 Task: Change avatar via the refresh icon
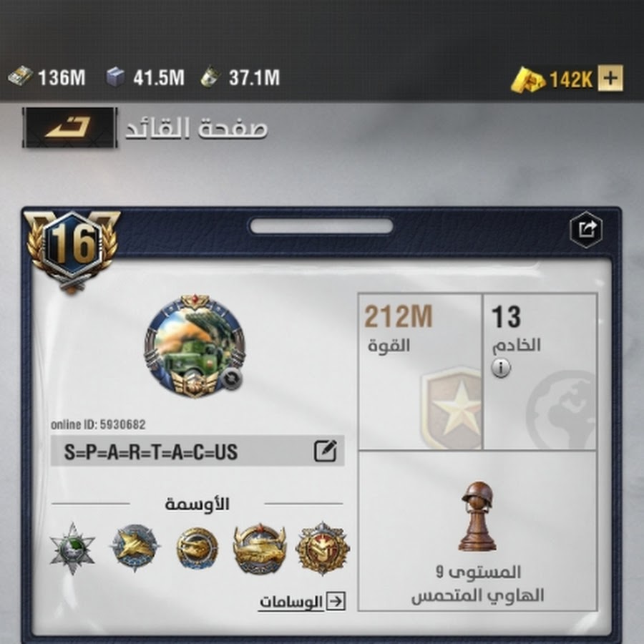pos(231,379)
